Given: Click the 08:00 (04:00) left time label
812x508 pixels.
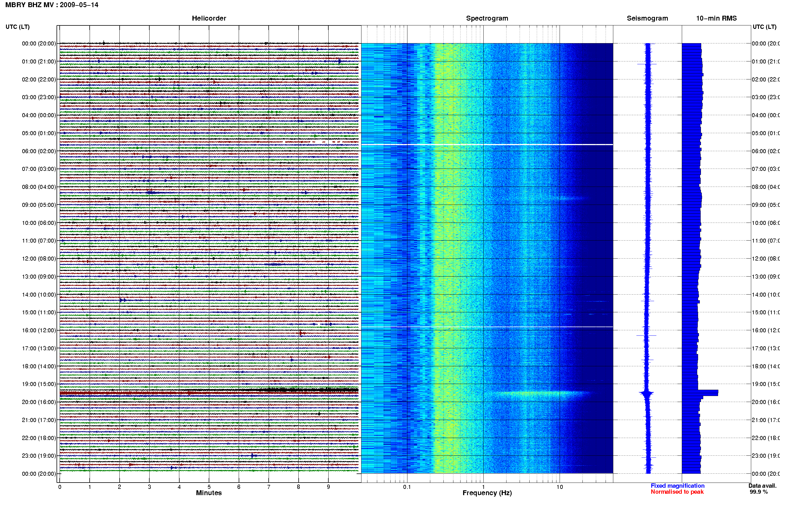Looking at the screenshot, I should pos(39,187).
